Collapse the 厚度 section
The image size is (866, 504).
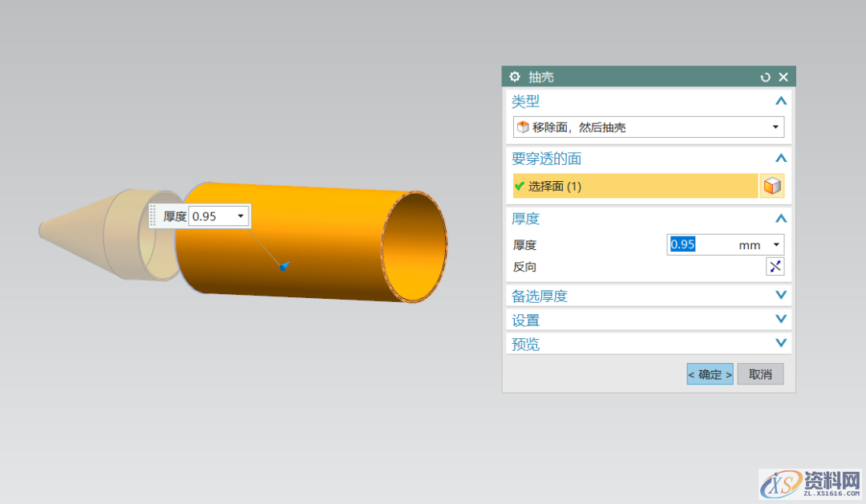tap(780, 218)
